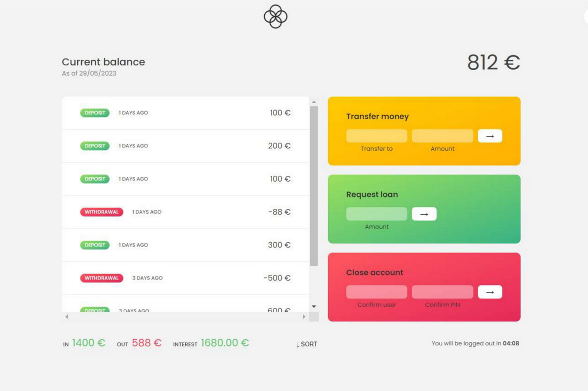Click the SORT button
The height and width of the screenshot is (391, 588).
[x=307, y=344]
